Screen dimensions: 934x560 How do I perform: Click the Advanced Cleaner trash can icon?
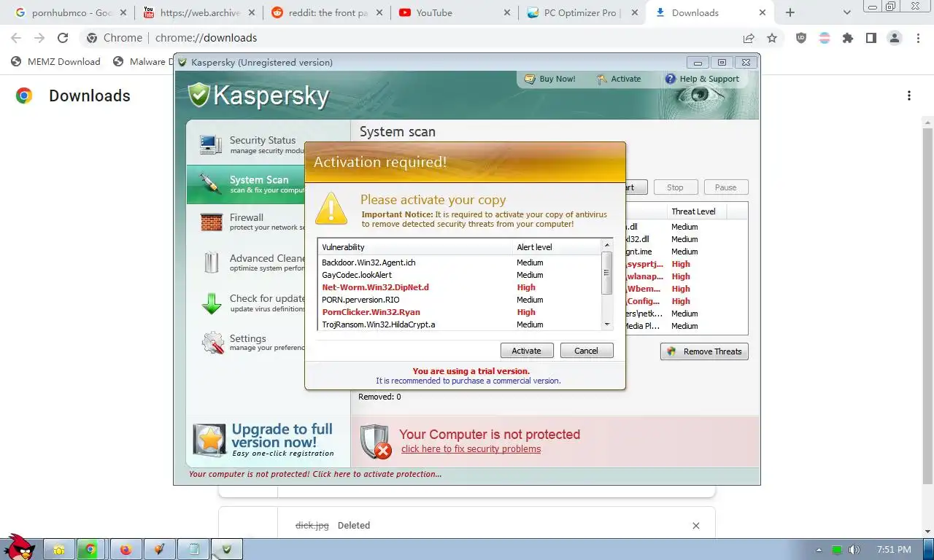pos(212,262)
